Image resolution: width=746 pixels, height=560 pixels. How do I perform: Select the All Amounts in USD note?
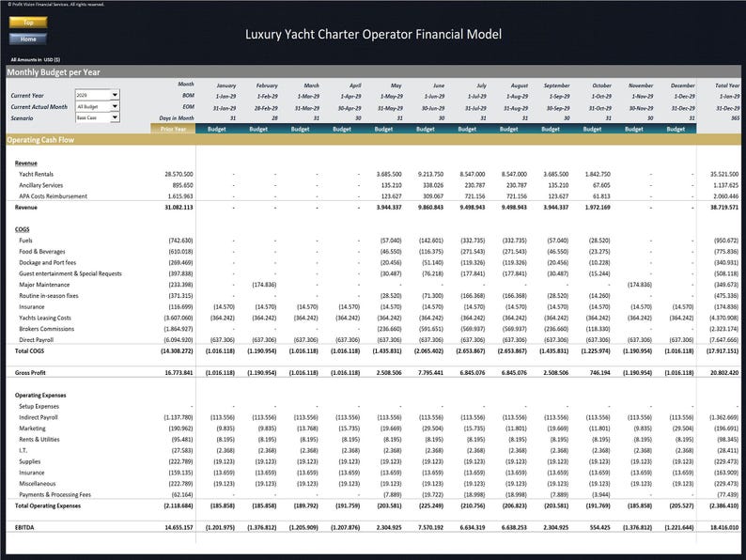35,60
